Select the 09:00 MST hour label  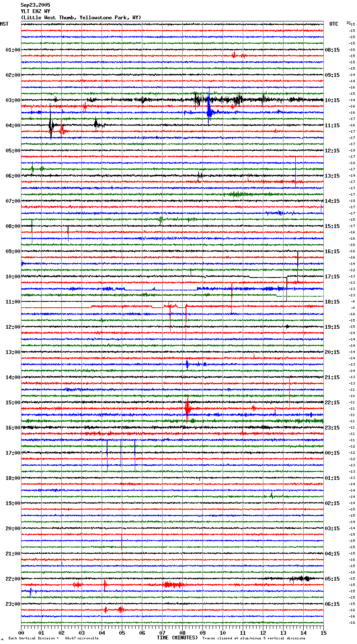13,251
